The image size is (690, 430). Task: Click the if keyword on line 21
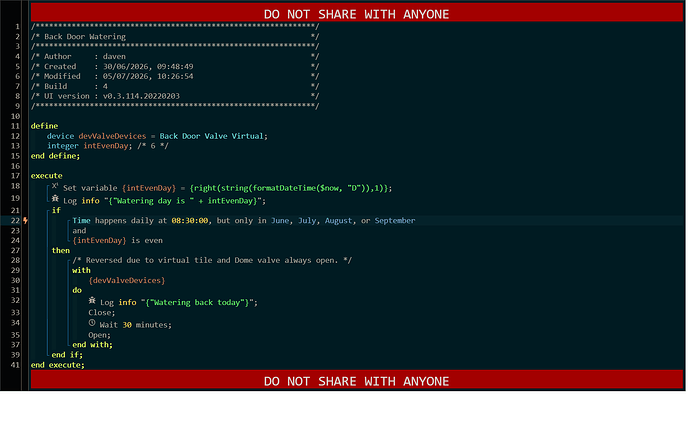[56, 210]
